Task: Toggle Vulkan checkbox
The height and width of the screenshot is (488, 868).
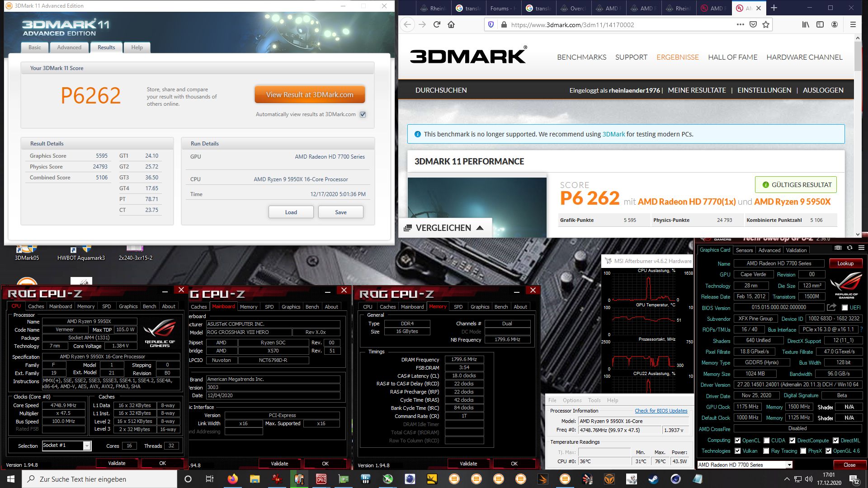Action: (737, 451)
